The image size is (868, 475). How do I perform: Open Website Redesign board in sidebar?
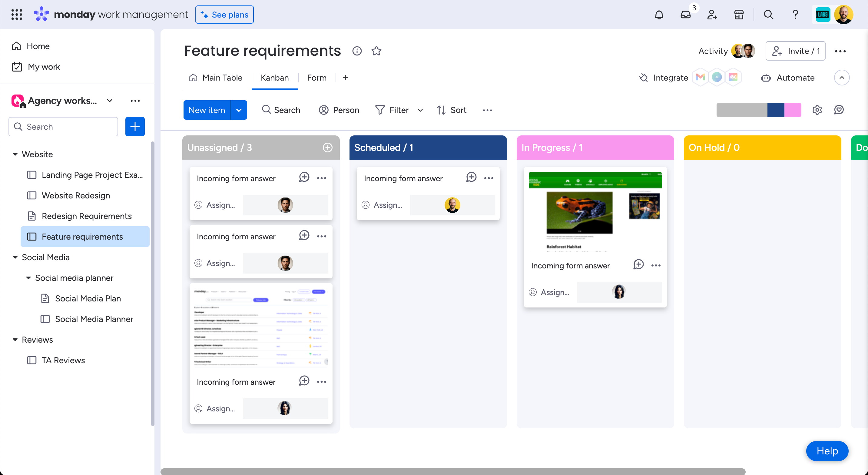pyautogui.click(x=76, y=195)
